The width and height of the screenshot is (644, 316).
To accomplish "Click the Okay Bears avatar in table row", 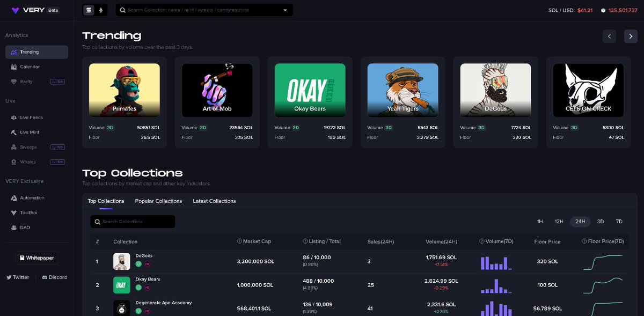I will tap(121, 285).
